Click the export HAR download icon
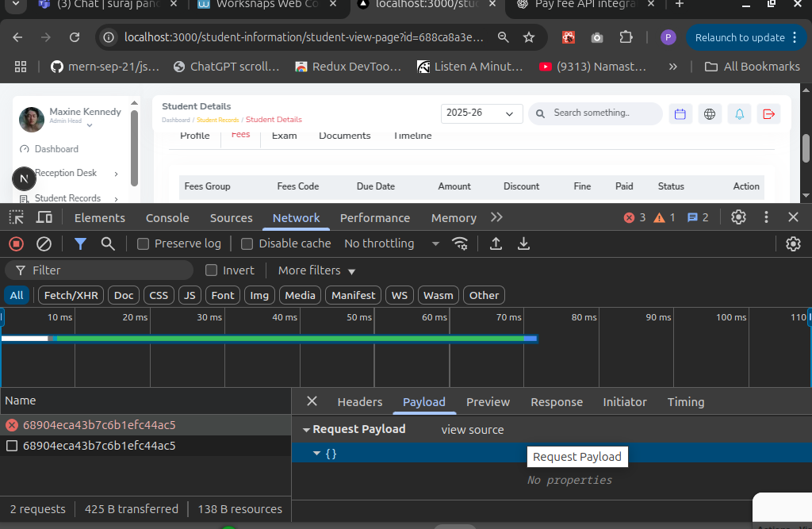 pos(523,243)
